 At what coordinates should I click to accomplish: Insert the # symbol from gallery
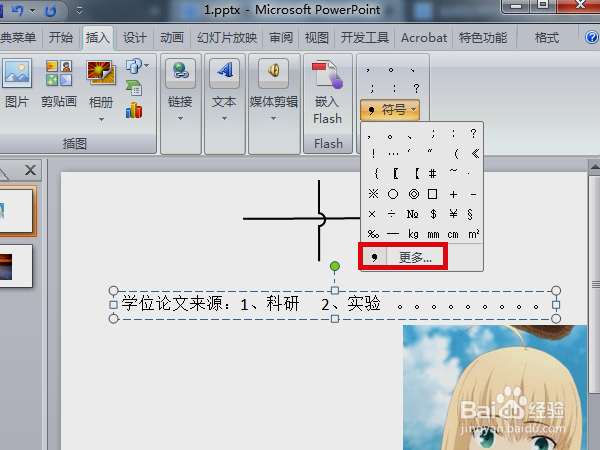pyautogui.click(x=432, y=174)
